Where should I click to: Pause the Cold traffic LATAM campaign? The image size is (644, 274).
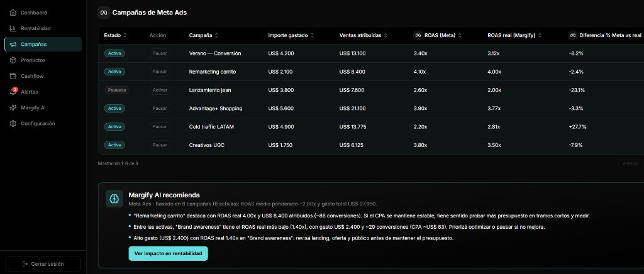(160, 127)
